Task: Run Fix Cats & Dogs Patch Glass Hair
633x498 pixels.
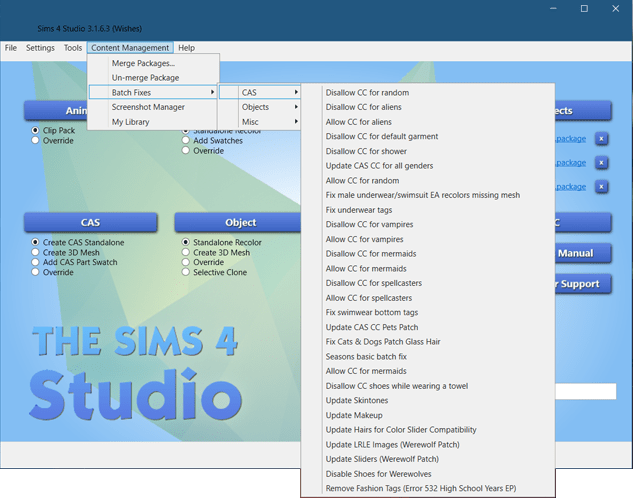Action: [428, 342]
